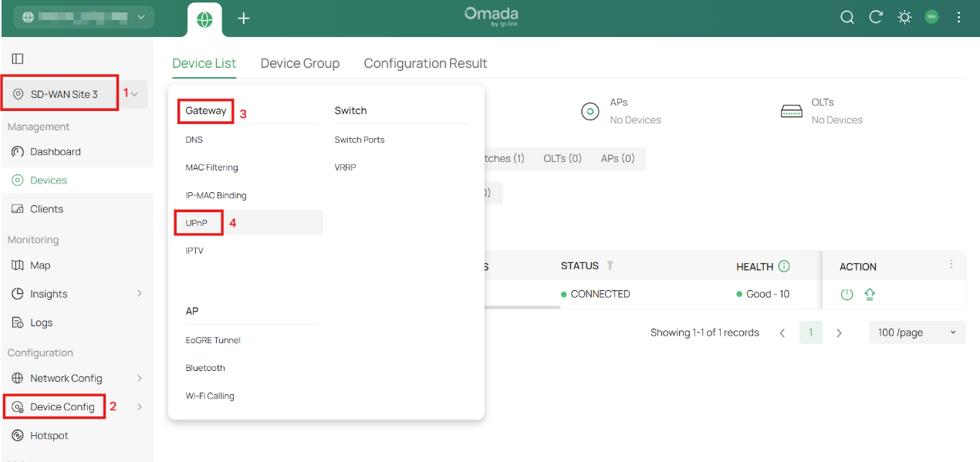980x462 pixels.
Task: Select DNS under Gateway
Action: [x=194, y=140]
